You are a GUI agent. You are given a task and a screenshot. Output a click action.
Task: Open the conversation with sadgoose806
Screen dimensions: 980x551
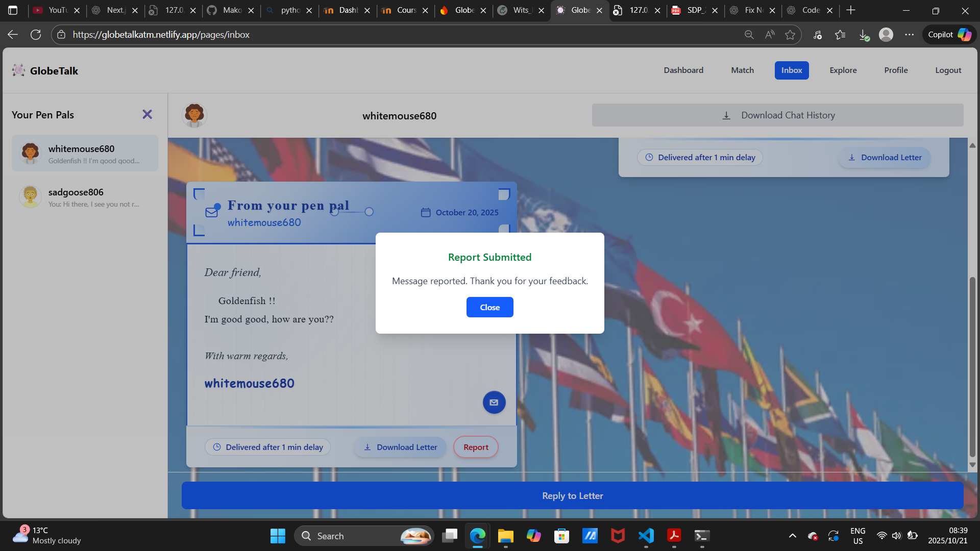point(85,197)
